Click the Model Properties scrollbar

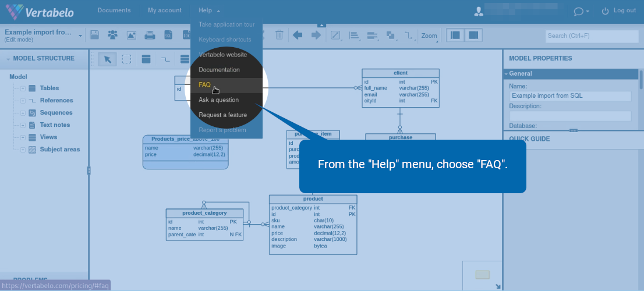[x=641, y=80]
